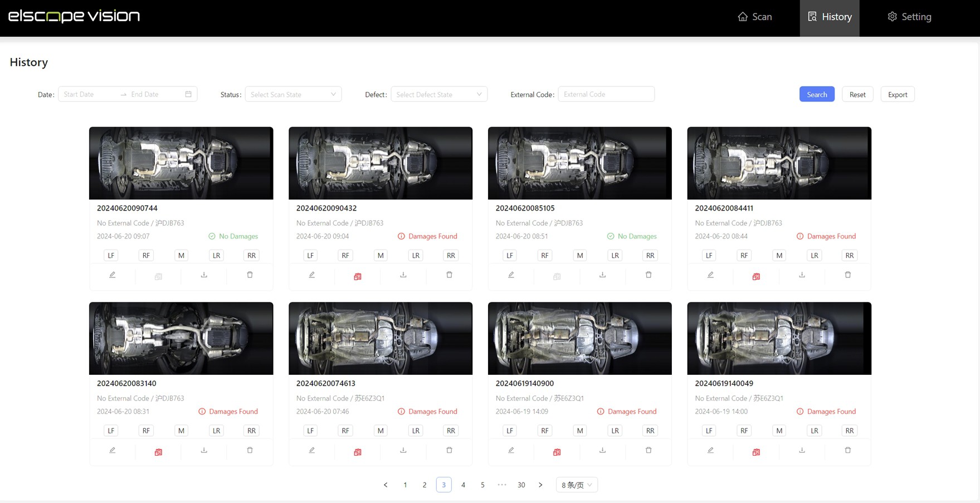Delete scan 20240619140900

click(649, 450)
